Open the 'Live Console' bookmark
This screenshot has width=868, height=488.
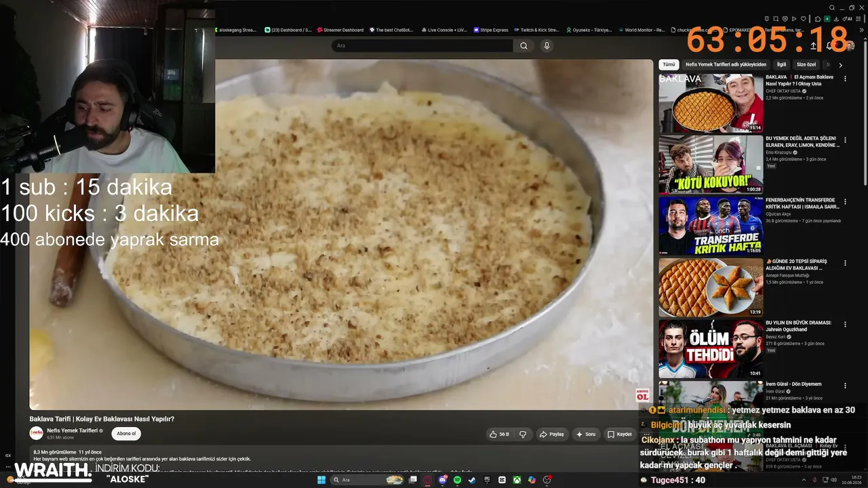[x=444, y=30]
